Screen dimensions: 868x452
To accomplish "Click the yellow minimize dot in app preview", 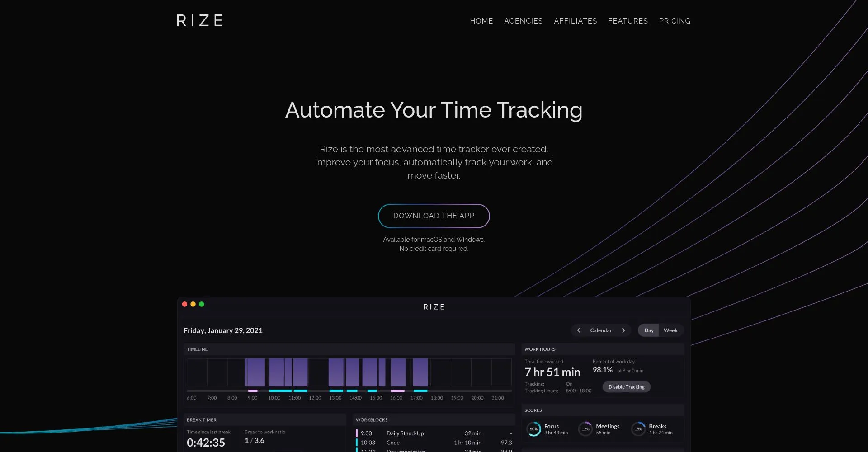I will pos(193,304).
